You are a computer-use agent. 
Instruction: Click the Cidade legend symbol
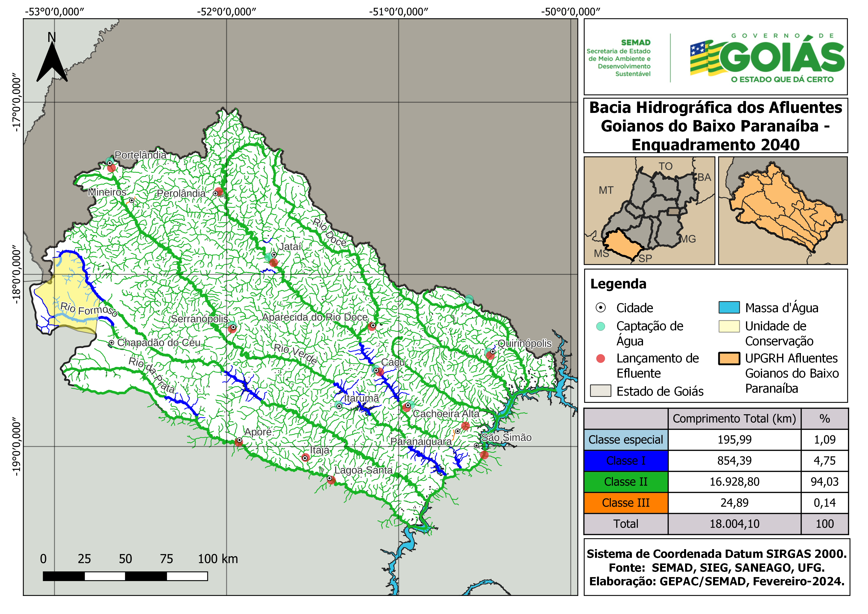(x=600, y=308)
